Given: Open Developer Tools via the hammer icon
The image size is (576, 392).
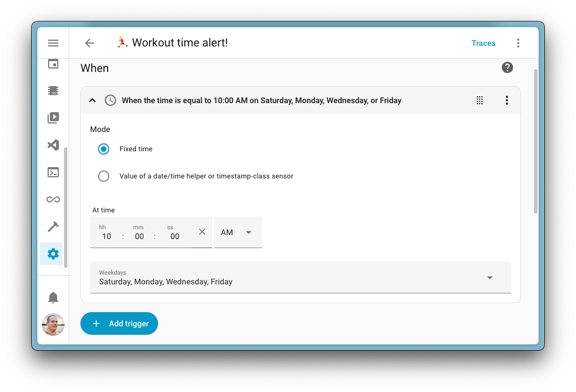Looking at the screenshot, I should 53,226.
